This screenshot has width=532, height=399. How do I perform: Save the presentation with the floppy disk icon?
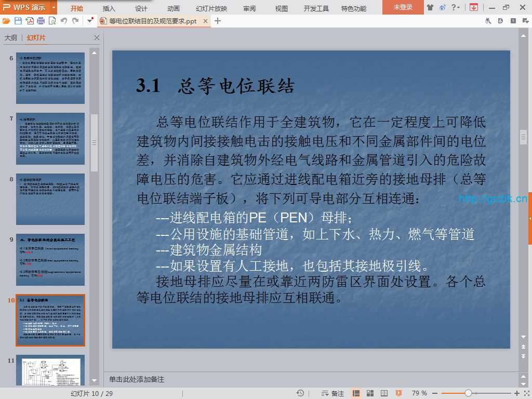pos(18,21)
